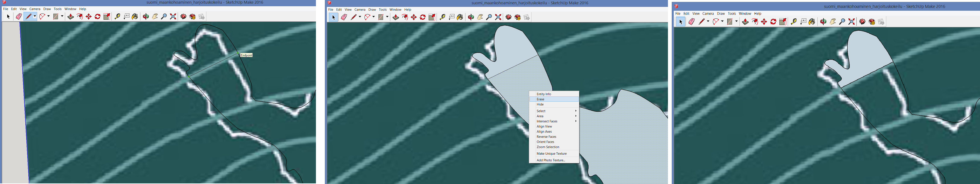Choose the Paint Bucket tool in middle window
The height and width of the screenshot is (184, 980).
click(x=460, y=17)
